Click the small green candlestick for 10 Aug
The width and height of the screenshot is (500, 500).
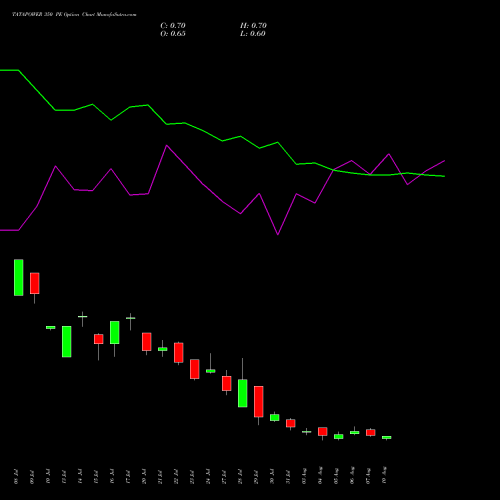(x=387, y=437)
